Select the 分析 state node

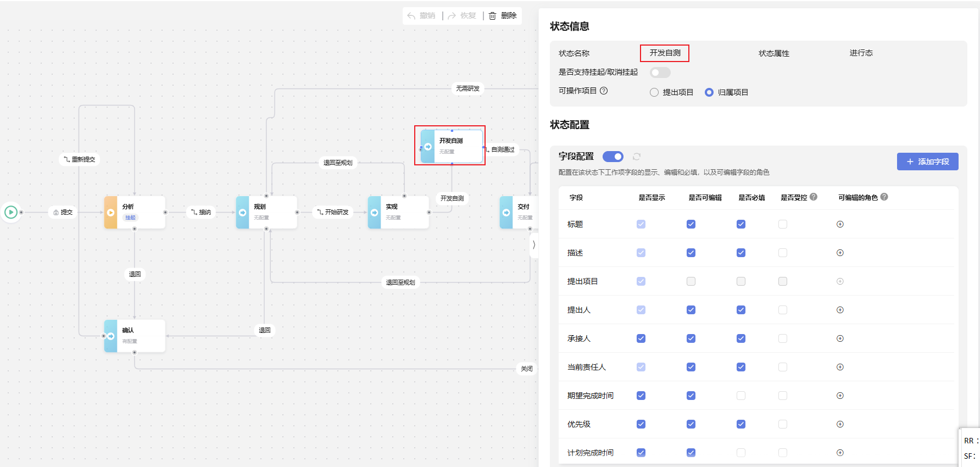135,212
